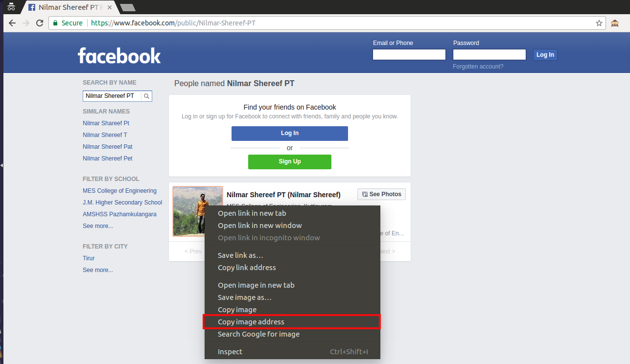Filter by MES College of Engineering
Image resolution: width=630 pixels, height=364 pixels.
point(119,191)
